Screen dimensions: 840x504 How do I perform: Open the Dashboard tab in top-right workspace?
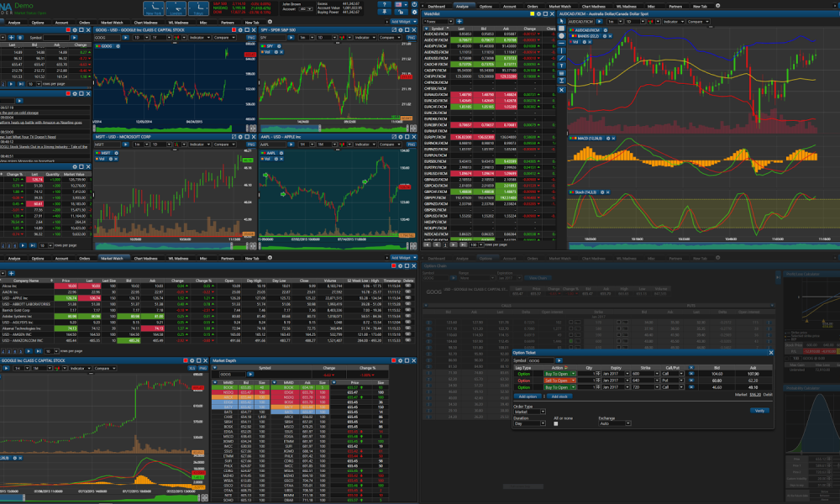[436, 6]
